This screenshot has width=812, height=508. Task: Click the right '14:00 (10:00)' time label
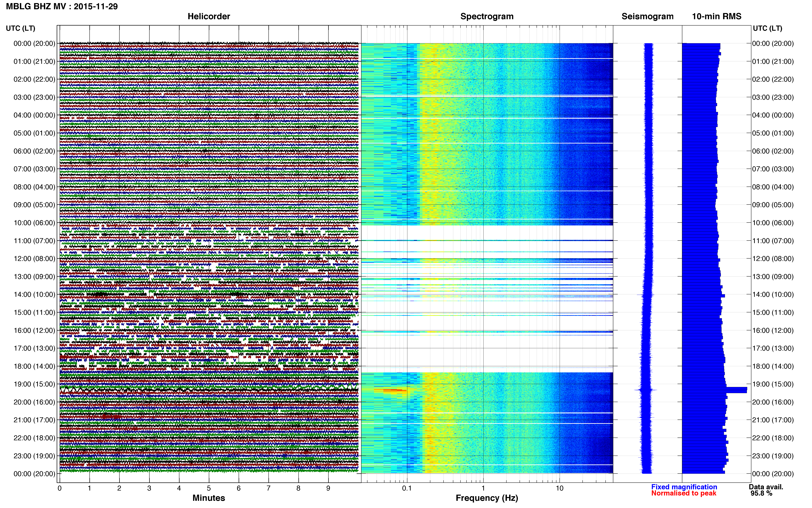[773, 294]
